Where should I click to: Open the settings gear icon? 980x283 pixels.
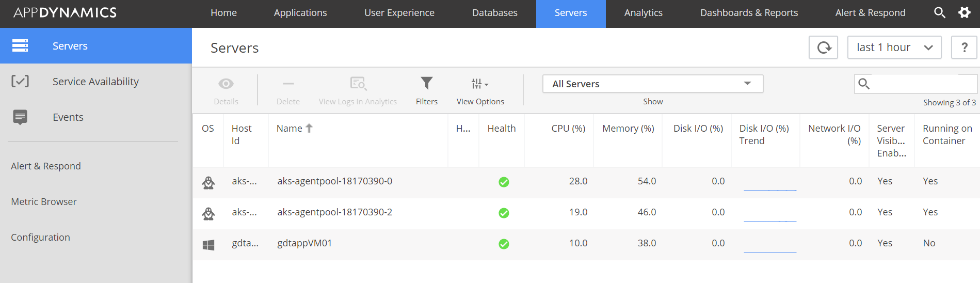[965, 13]
